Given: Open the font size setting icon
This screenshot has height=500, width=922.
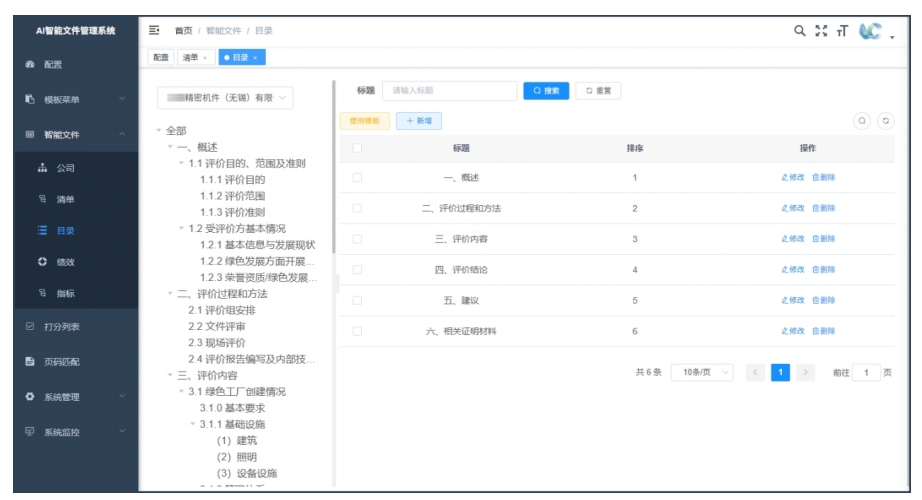Looking at the screenshot, I should click(843, 30).
